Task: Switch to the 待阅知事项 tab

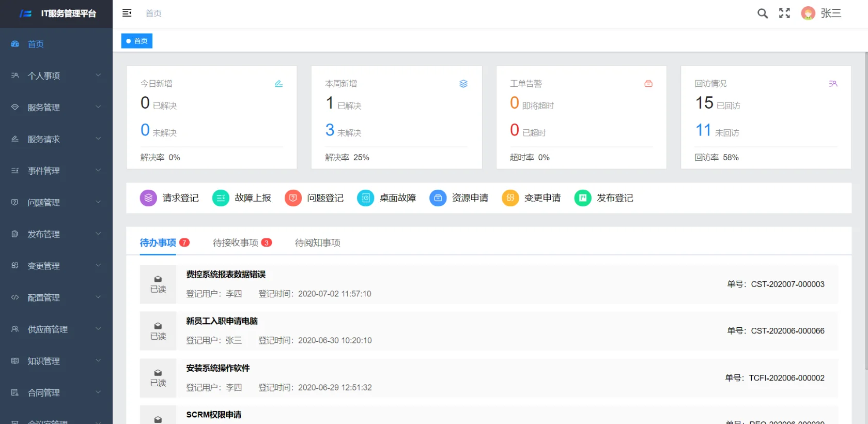Action: tap(317, 243)
